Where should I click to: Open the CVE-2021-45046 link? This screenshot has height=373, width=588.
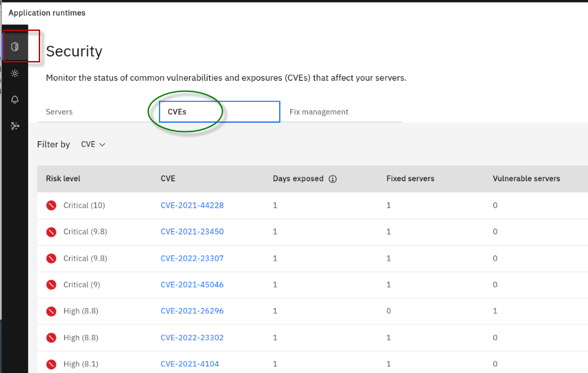tap(192, 284)
